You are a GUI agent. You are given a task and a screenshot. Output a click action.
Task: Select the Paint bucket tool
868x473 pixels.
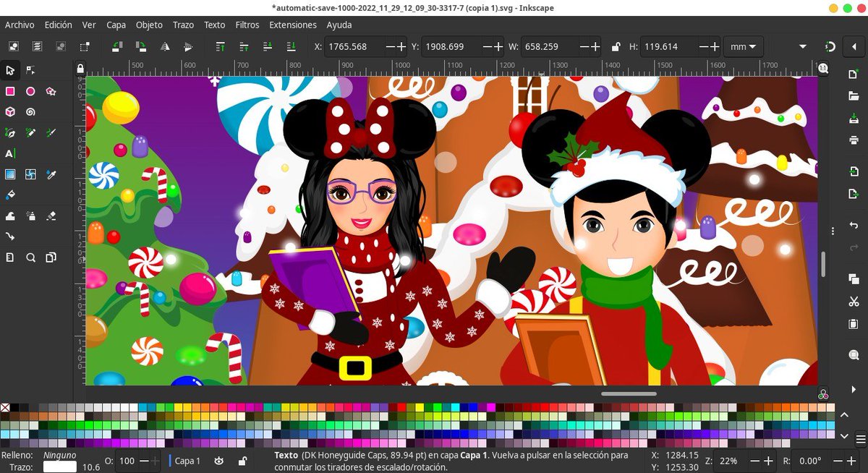click(x=10, y=195)
